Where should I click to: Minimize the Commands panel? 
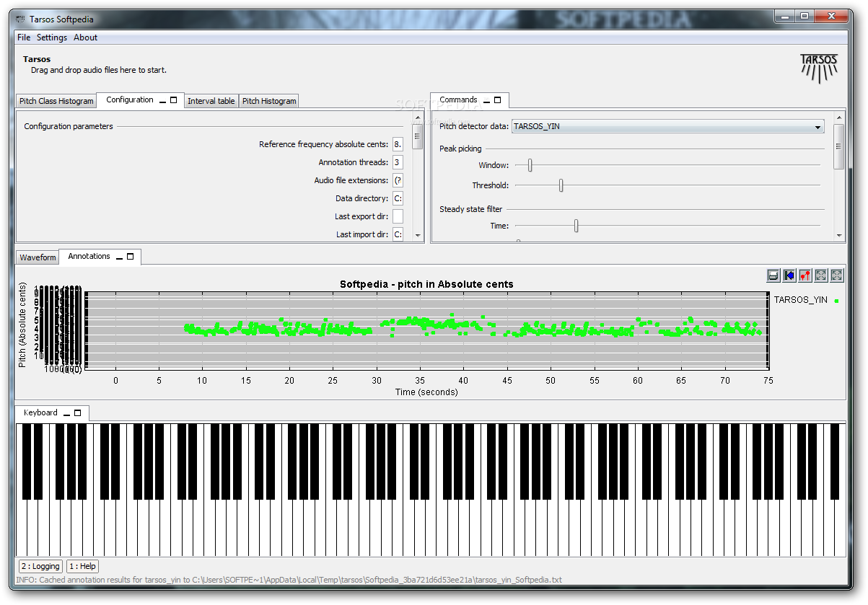coord(487,101)
